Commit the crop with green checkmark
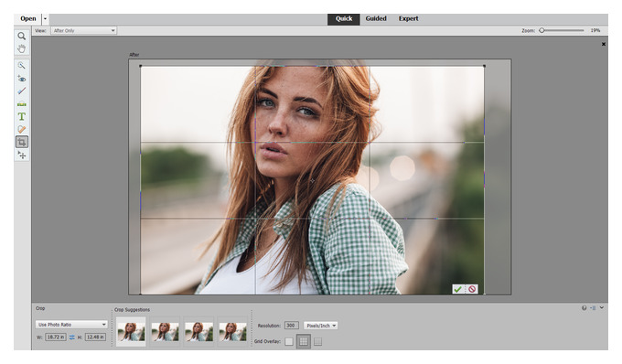This screenshot has width=622, height=364. pos(457,289)
